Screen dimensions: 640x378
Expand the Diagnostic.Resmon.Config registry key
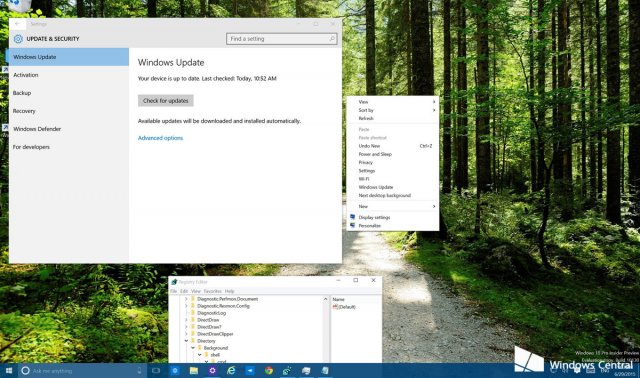(x=186, y=306)
